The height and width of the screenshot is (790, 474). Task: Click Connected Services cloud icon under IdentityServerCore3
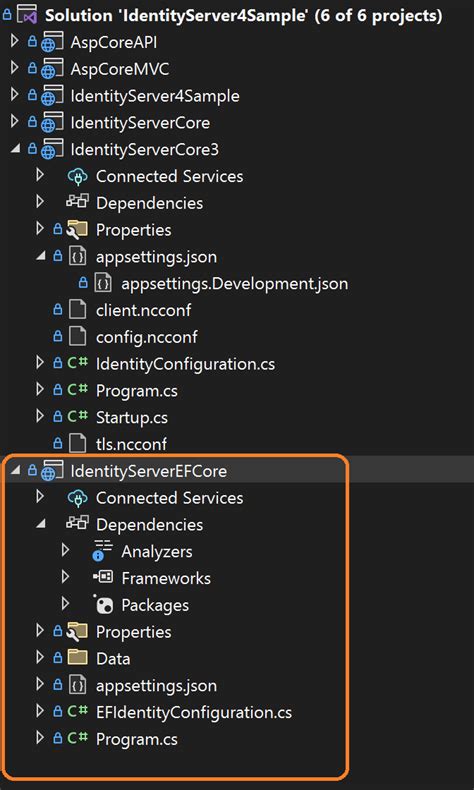tap(77, 176)
